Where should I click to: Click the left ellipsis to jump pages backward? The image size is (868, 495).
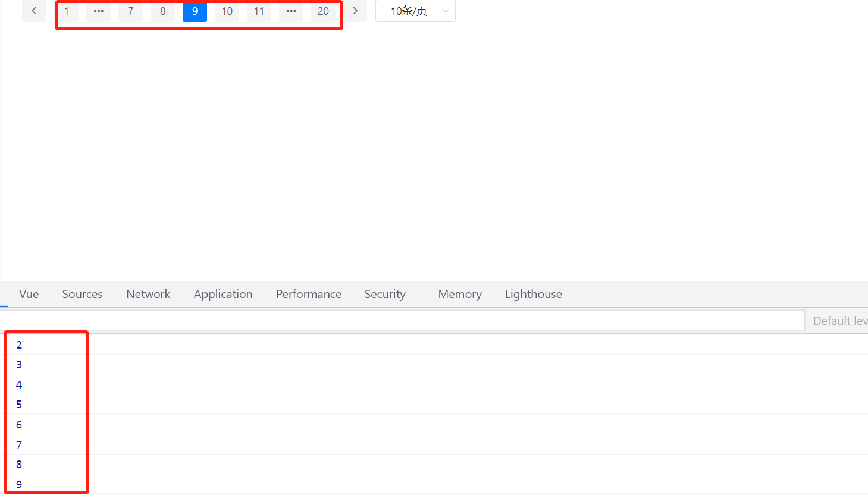click(98, 11)
